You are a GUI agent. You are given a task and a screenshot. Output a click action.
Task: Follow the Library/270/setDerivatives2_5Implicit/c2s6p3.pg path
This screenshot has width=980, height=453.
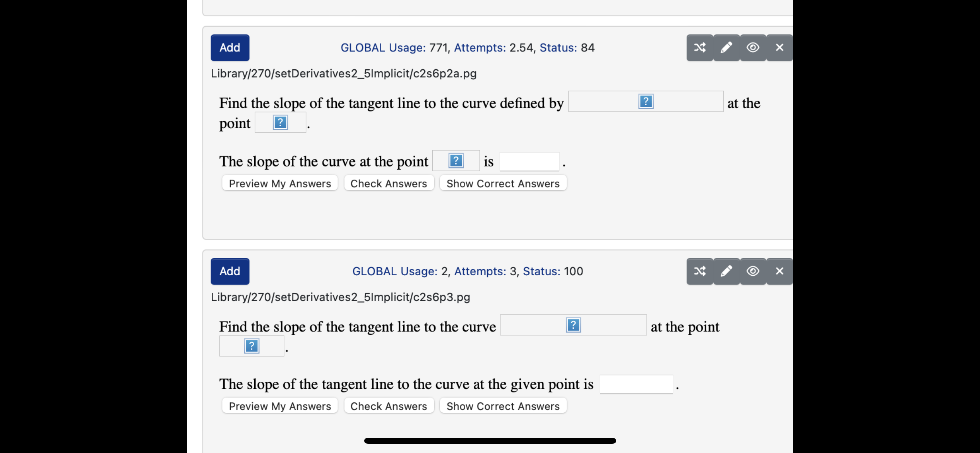click(x=340, y=297)
